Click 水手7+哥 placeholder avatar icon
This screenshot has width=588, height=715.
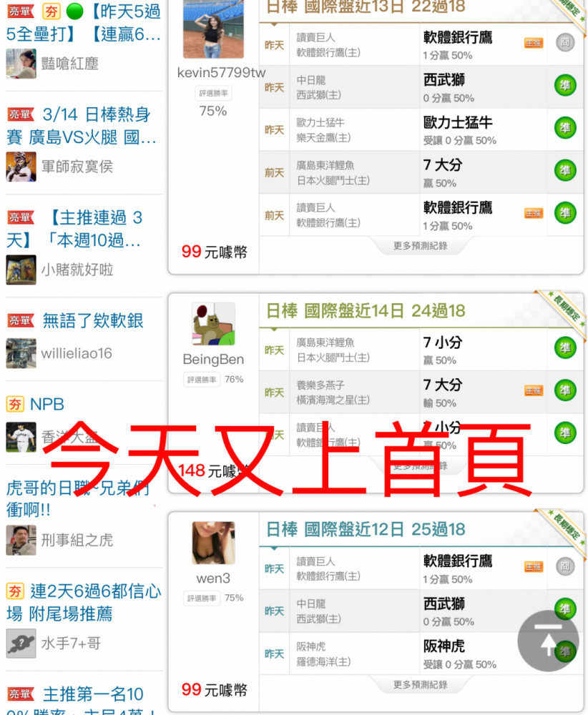[x=21, y=643]
